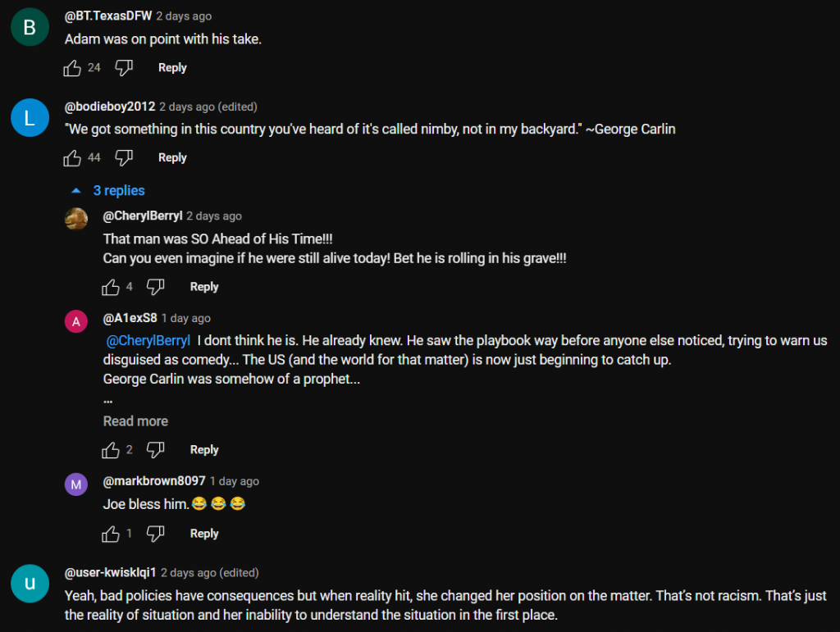Open @user-kwisklqi1's channel from username
Image resolution: width=840 pixels, height=632 pixels.
(110, 573)
